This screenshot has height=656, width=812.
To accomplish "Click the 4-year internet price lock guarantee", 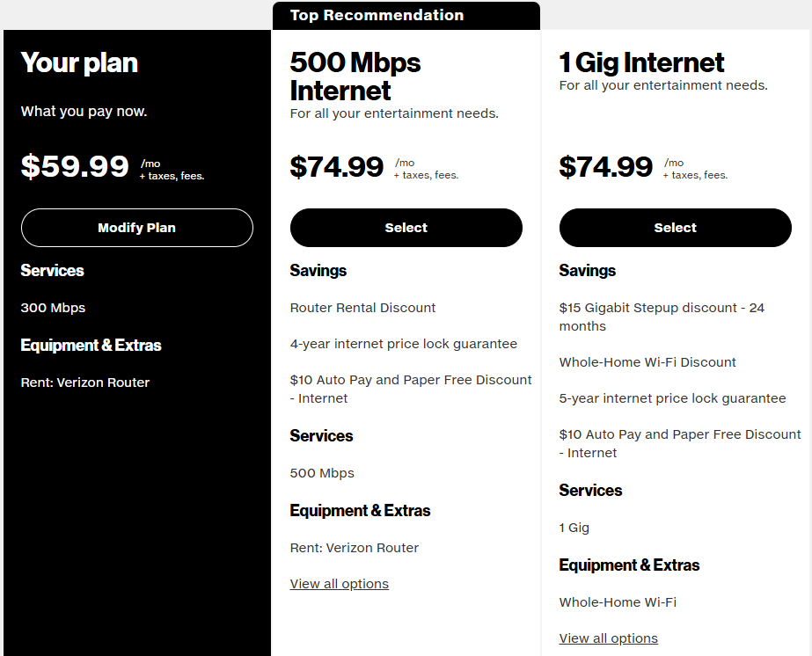I will coord(403,344).
